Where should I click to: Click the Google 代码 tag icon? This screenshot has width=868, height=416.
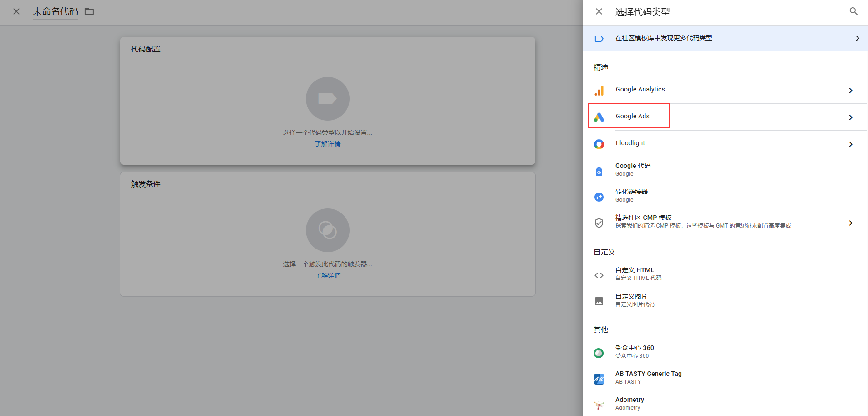pos(599,171)
